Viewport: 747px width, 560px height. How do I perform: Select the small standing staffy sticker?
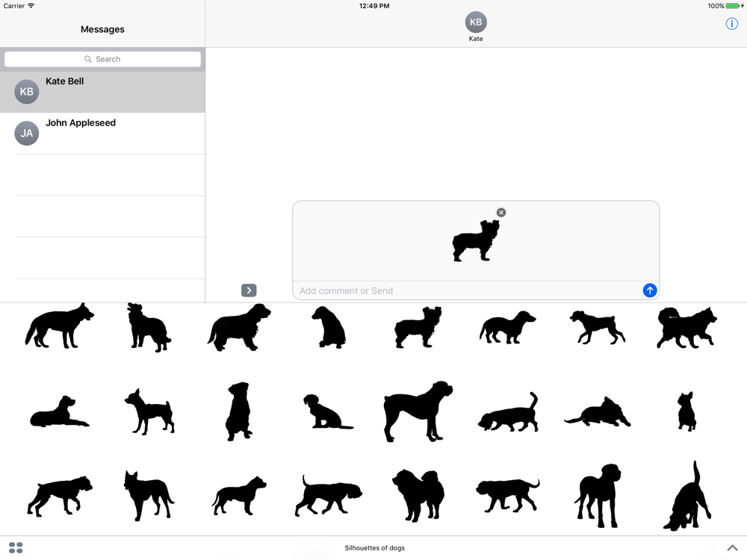click(239, 496)
